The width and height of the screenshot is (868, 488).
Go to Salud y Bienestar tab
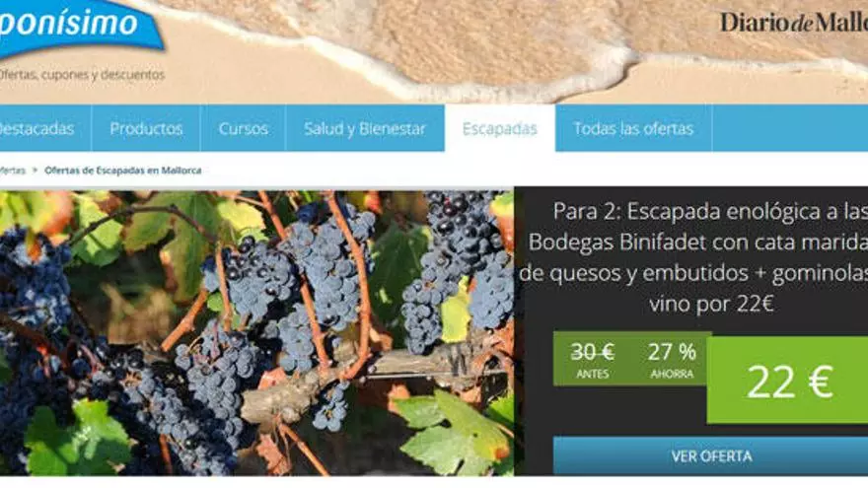tap(365, 128)
